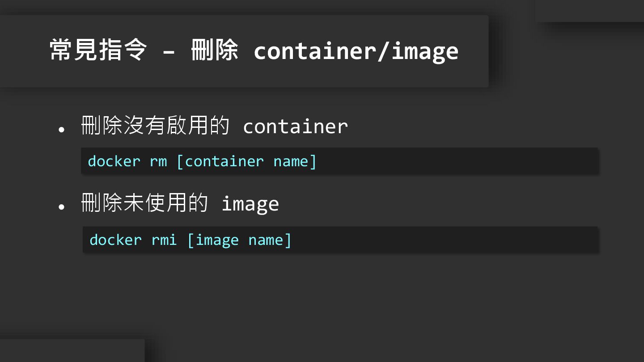Viewport: 644px width, 362px height.
Task: Click empty area of the docker rm code box
Action: point(456,161)
